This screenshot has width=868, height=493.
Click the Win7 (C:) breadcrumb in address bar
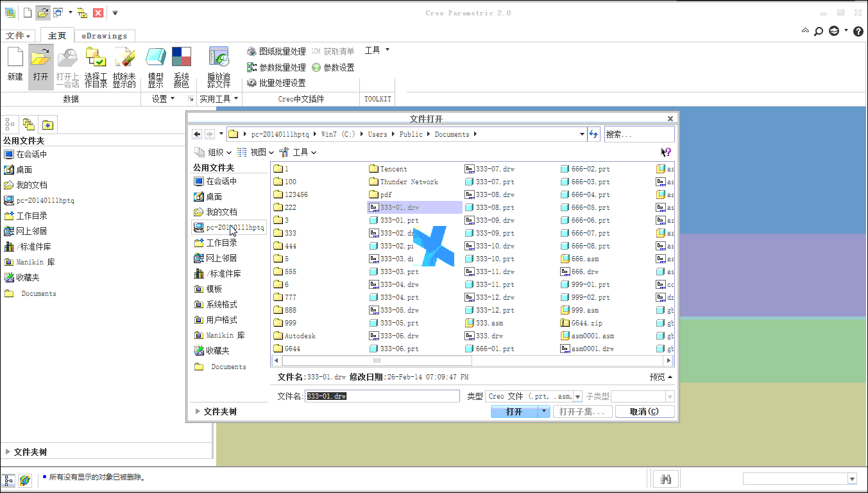point(338,134)
